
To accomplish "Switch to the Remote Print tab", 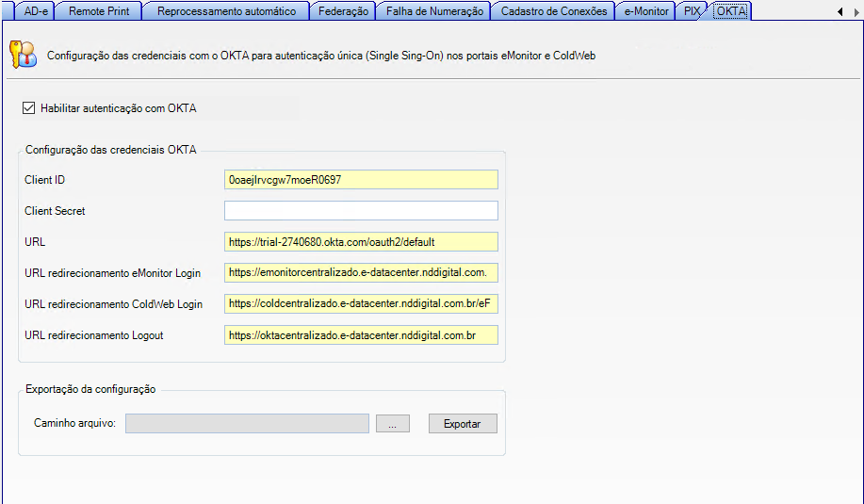I will coord(99,11).
